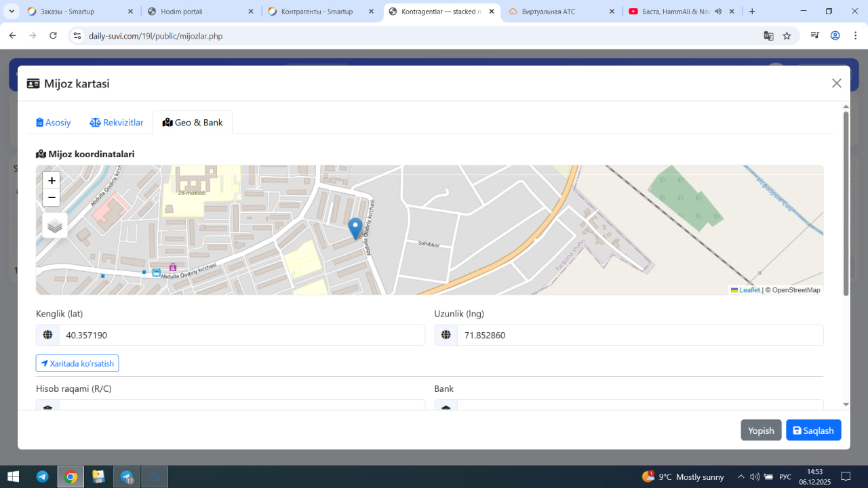Open the Chrome profile icon
Image resolution: width=868 pixels, height=488 pixels.
click(x=835, y=36)
